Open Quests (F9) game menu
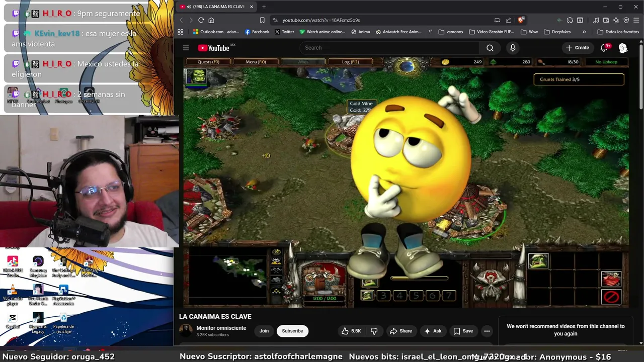Viewport: 644px width, 362px height. click(208, 62)
